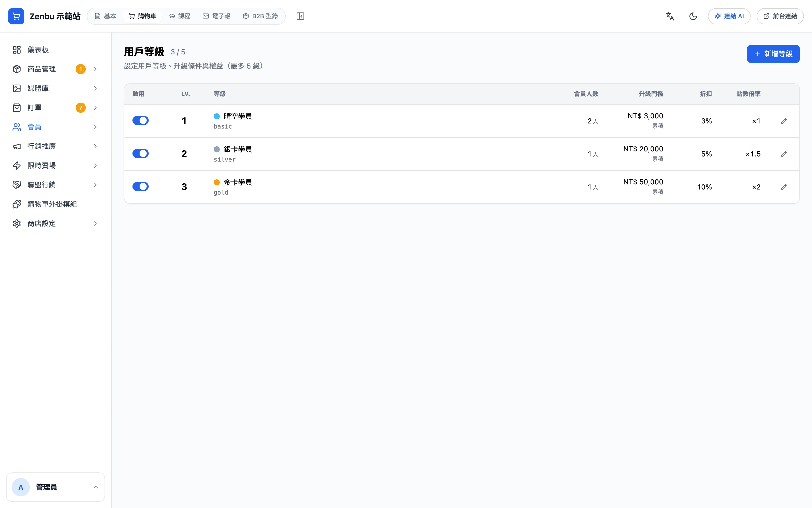The width and height of the screenshot is (812, 508).
Task: Collapse the sidebar with the panel toggle icon
Action: point(300,16)
